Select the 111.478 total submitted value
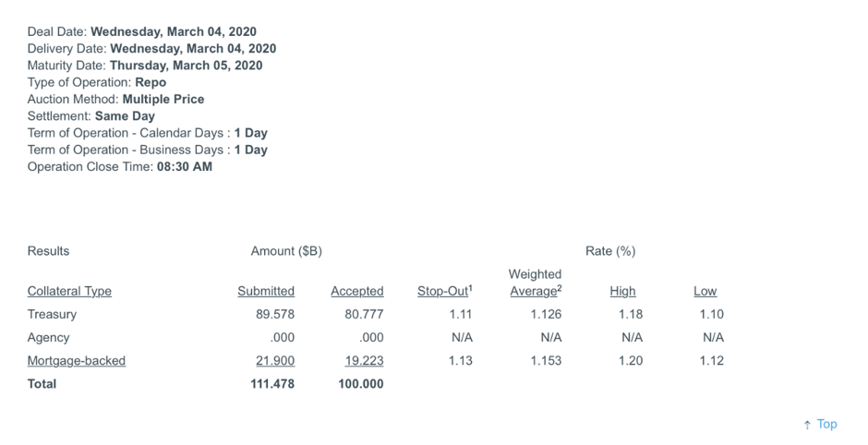Viewport: 868px width, 445px height. (272, 384)
